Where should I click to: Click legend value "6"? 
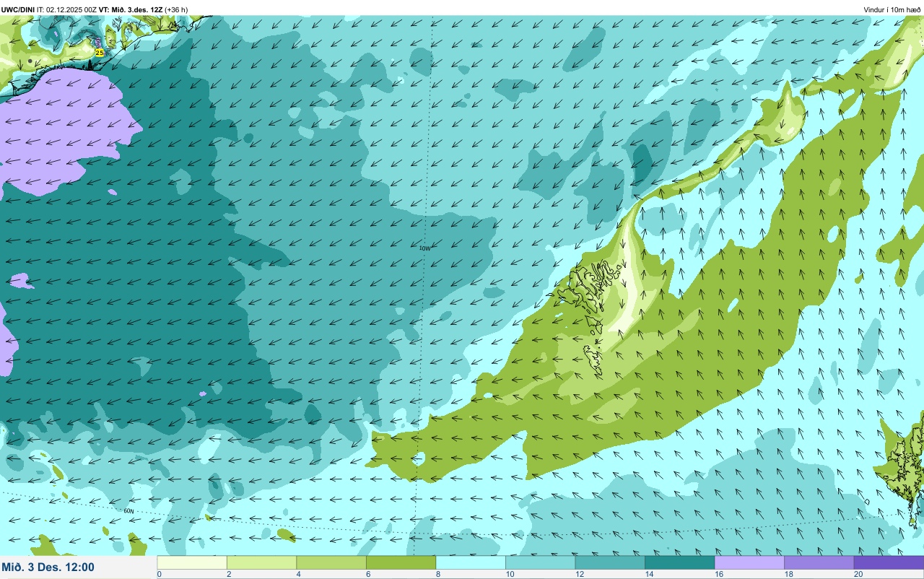tap(367, 574)
